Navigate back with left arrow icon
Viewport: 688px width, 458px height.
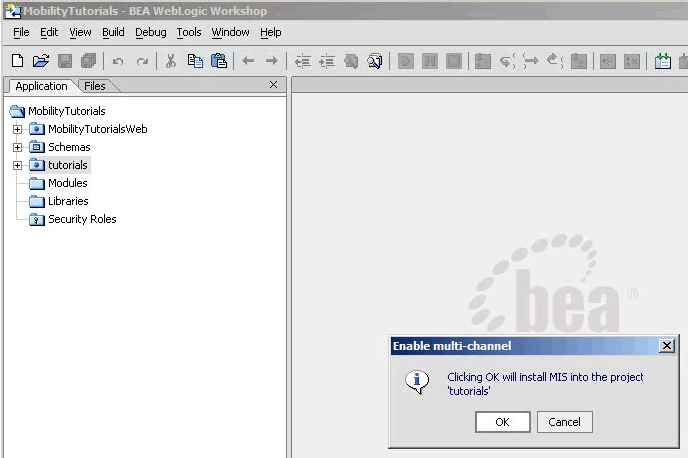[x=248, y=61]
